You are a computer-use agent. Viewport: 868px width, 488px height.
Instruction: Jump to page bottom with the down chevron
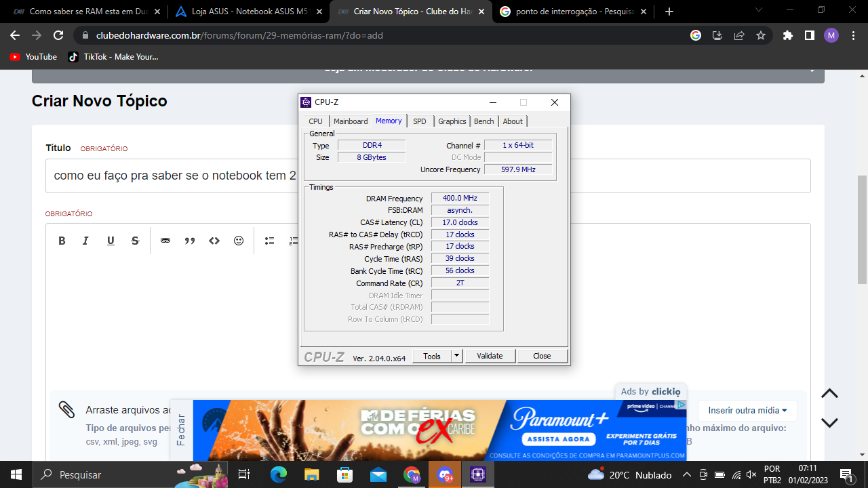[830, 423]
